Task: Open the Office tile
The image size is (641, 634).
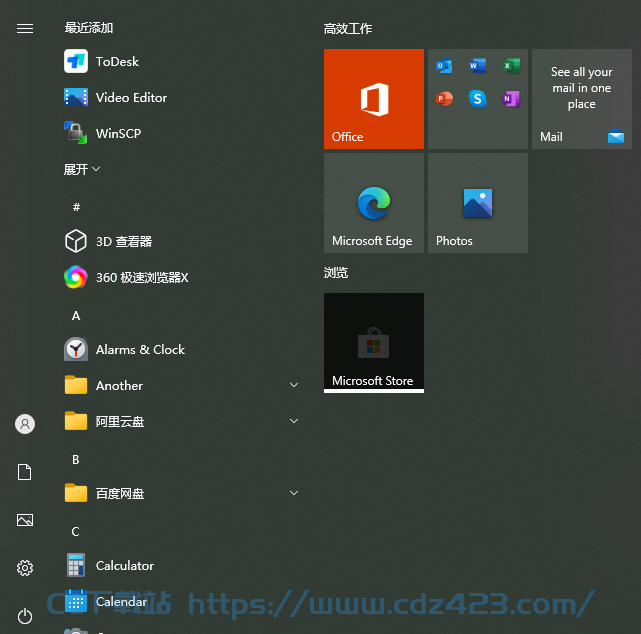Action: (374, 99)
